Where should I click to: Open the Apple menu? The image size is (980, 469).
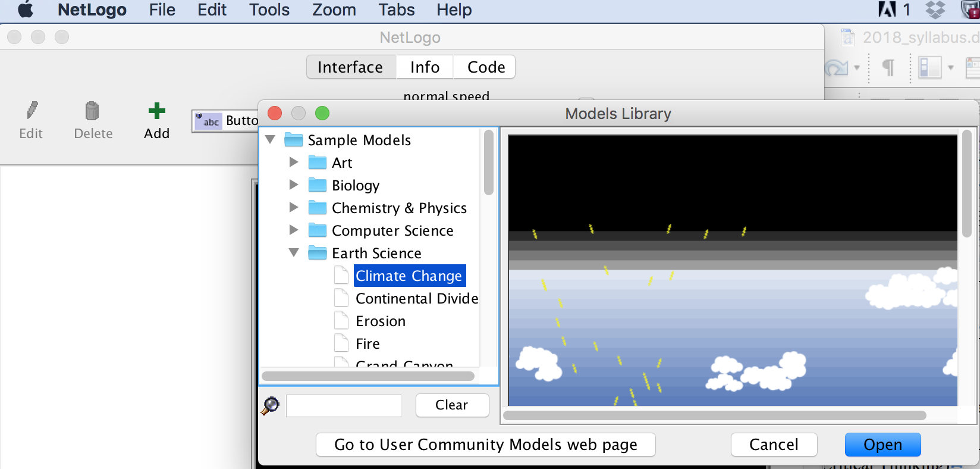click(26, 10)
